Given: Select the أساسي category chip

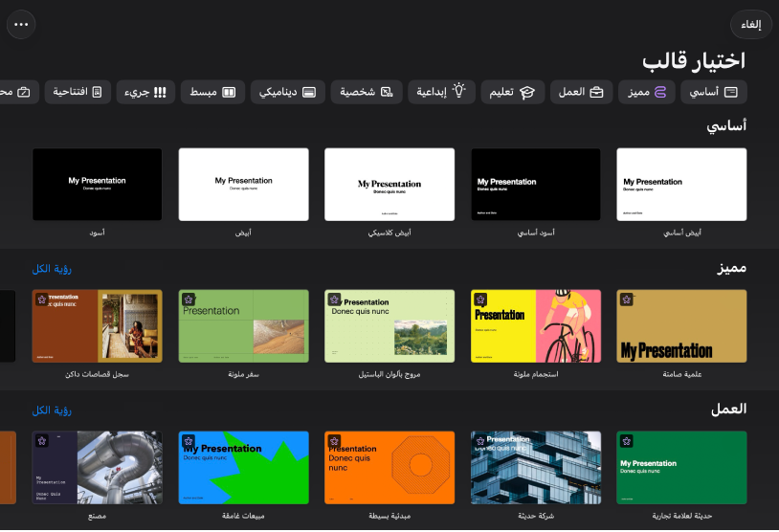Looking at the screenshot, I should (x=713, y=92).
